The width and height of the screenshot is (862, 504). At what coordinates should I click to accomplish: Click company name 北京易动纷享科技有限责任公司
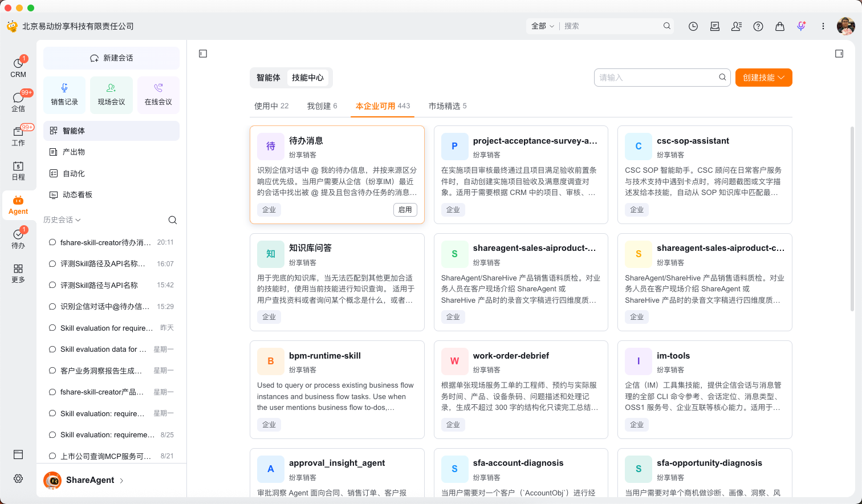coord(78,26)
